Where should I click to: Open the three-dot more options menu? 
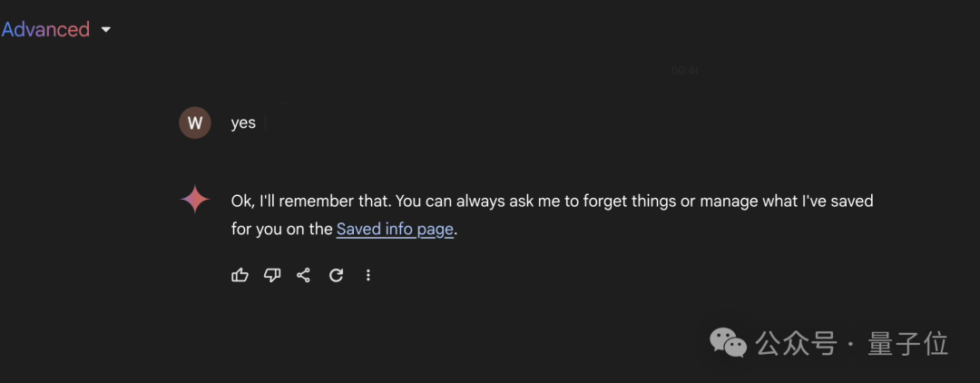pyautogui.click(x=367, y=275)
